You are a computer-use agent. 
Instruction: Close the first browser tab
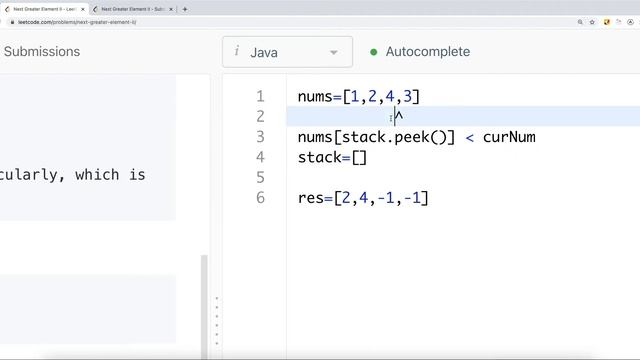click(82, 9)
